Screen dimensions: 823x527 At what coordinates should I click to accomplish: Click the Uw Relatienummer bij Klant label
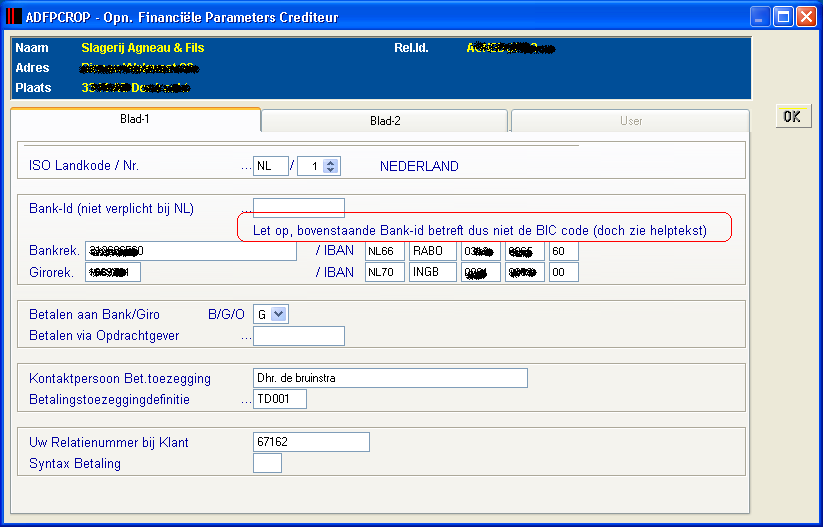[109, 442]
